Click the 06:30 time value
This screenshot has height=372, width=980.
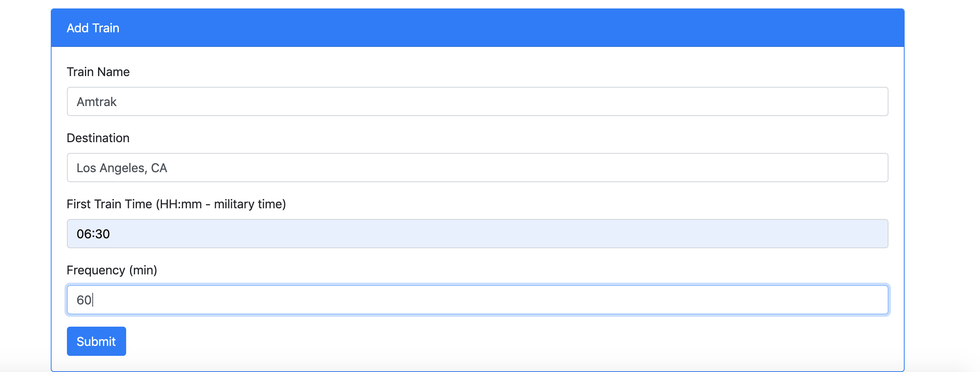[93, 233]
